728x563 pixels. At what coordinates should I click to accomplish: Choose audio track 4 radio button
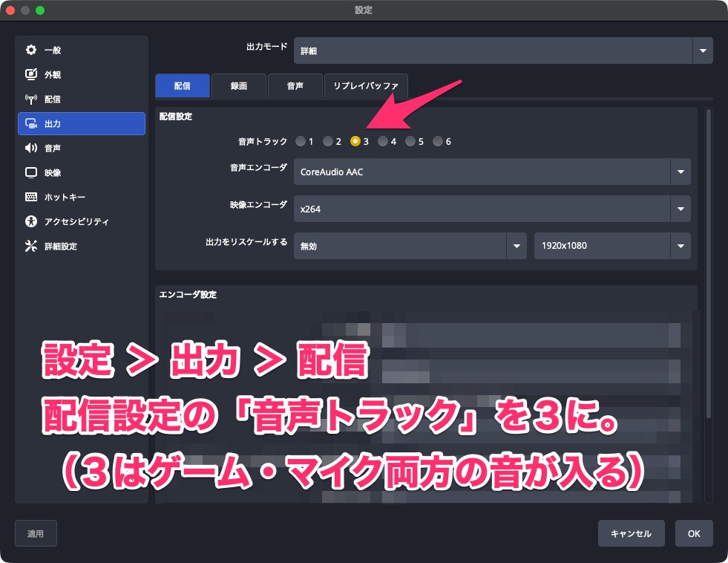tap(383, 141)
